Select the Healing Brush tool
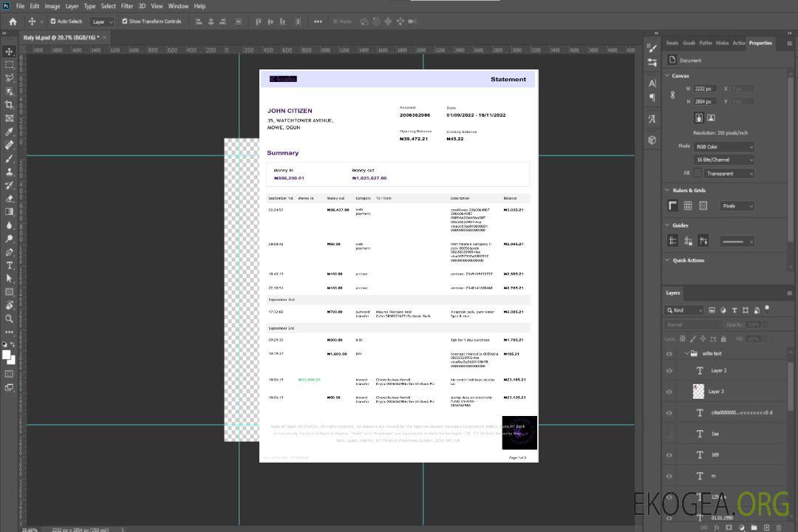 click(9, 145)
